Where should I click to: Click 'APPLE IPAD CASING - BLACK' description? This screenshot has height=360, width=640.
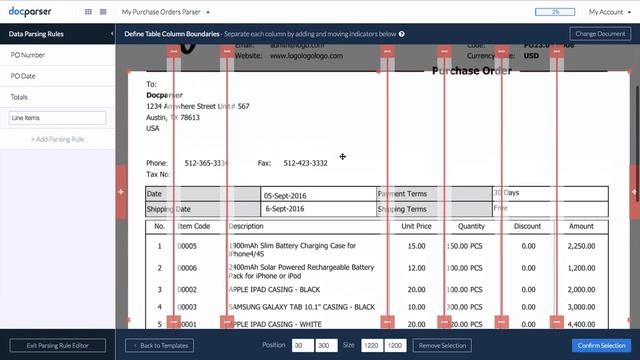point(274,289)
